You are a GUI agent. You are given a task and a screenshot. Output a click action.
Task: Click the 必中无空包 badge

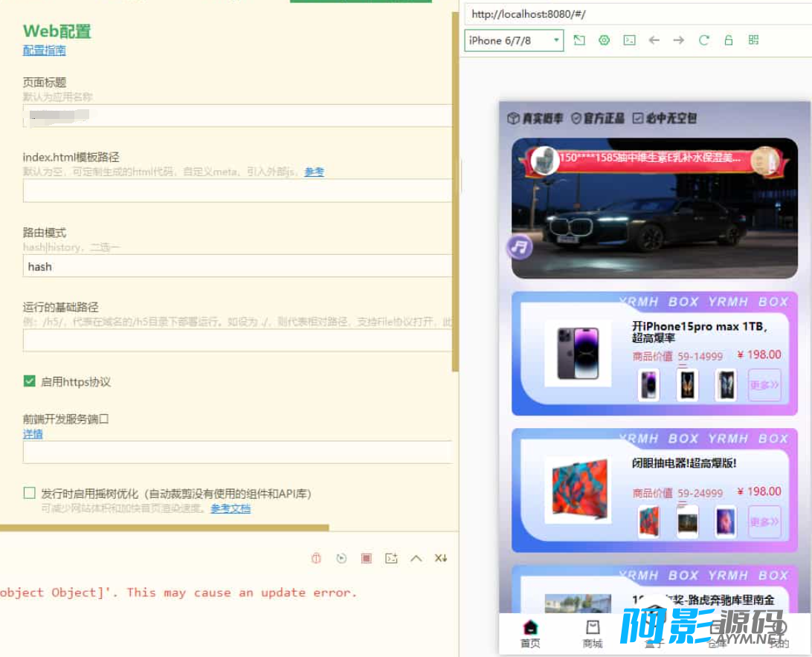665,119
